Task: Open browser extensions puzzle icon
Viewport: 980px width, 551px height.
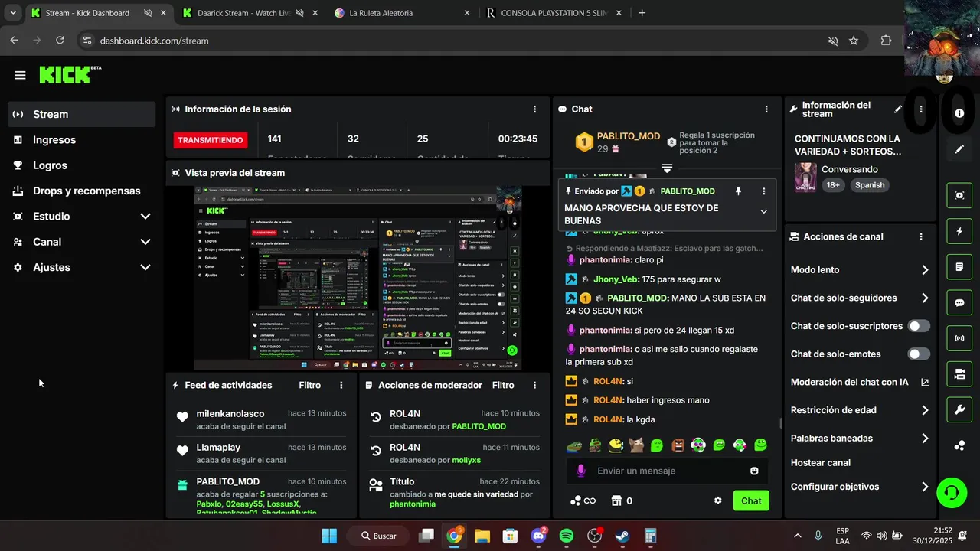Action: [x=887, y=41]
